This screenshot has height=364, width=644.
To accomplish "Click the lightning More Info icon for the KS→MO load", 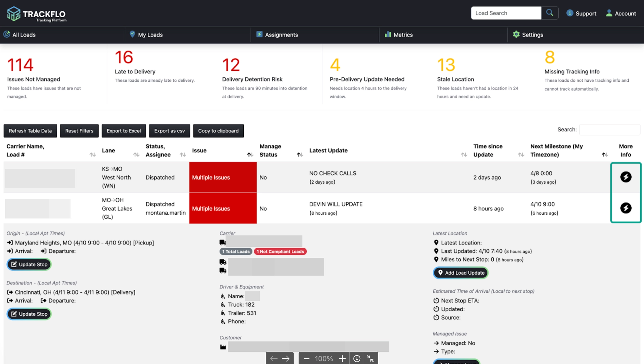I will coord(625,177).
